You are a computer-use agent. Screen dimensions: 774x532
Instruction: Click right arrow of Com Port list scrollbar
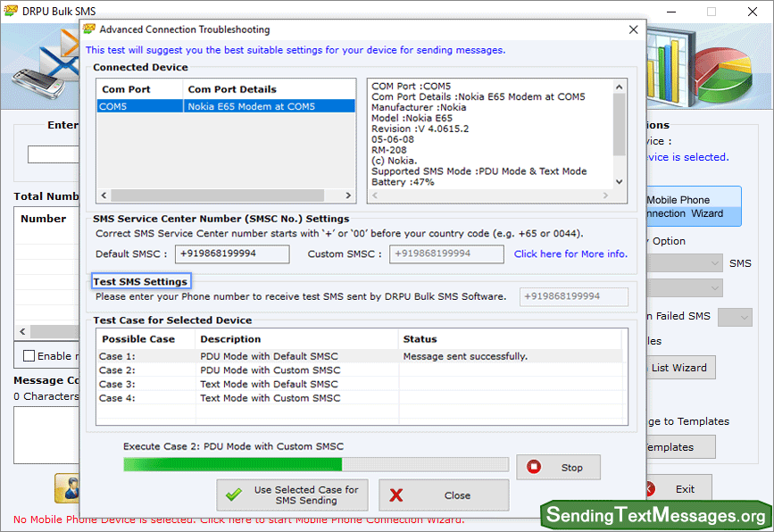[348, 195]
